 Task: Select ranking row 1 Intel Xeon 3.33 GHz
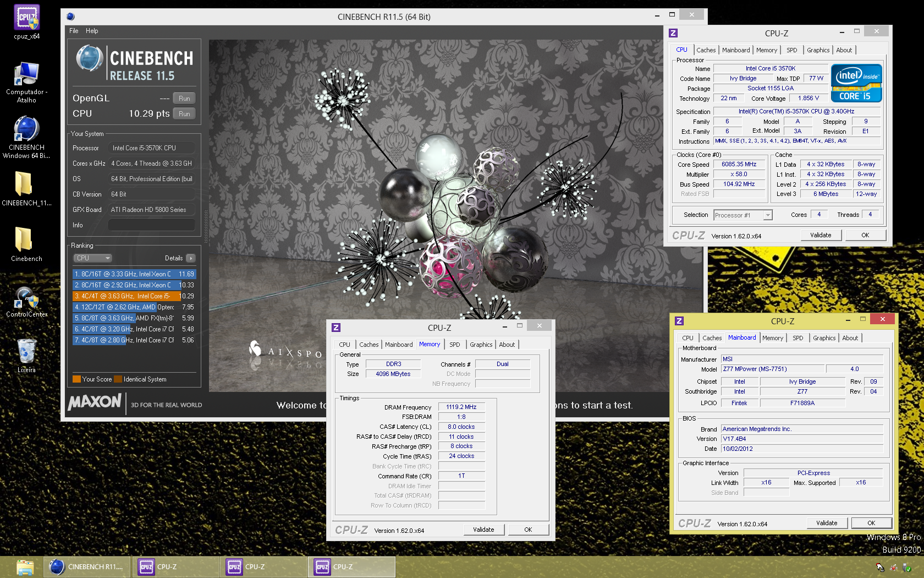pos(134,274)
